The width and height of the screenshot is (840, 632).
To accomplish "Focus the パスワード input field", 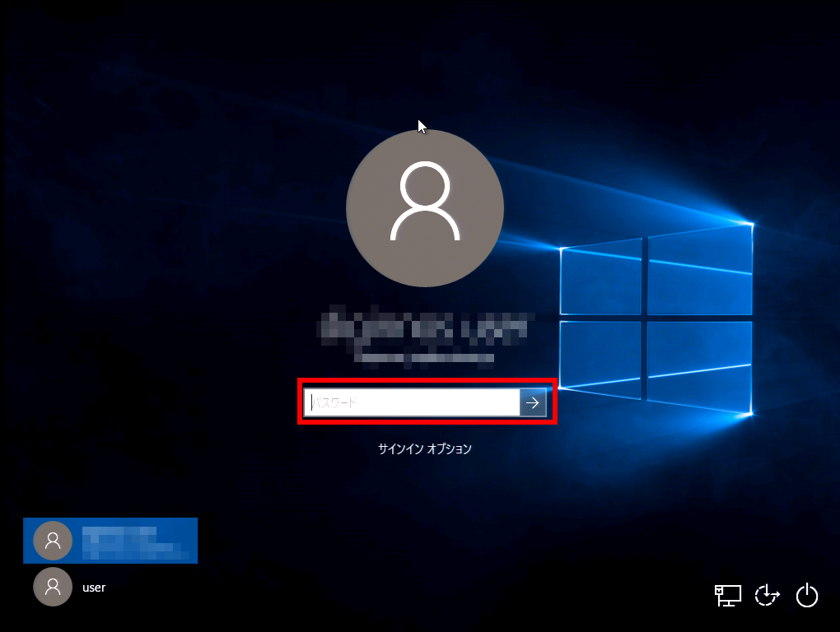I will pos(412,402).
